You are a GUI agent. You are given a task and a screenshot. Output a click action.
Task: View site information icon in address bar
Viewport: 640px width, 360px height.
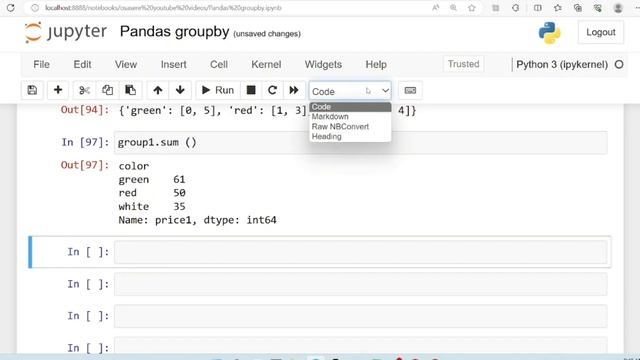pyautogui.click(x=35, y=8)
